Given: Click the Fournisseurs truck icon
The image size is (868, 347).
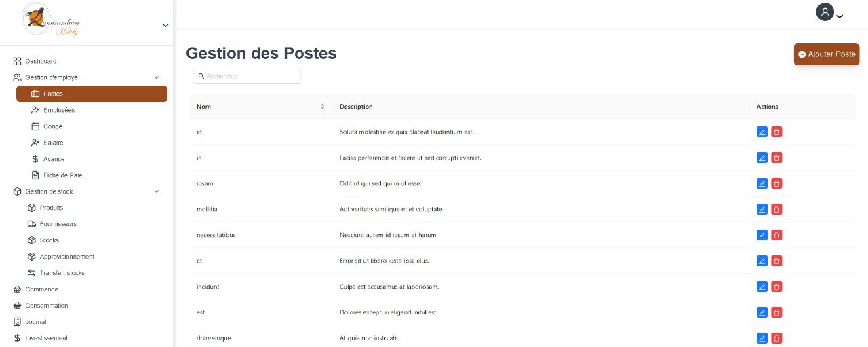Looking at the screenshot, I should click(31, 224).
